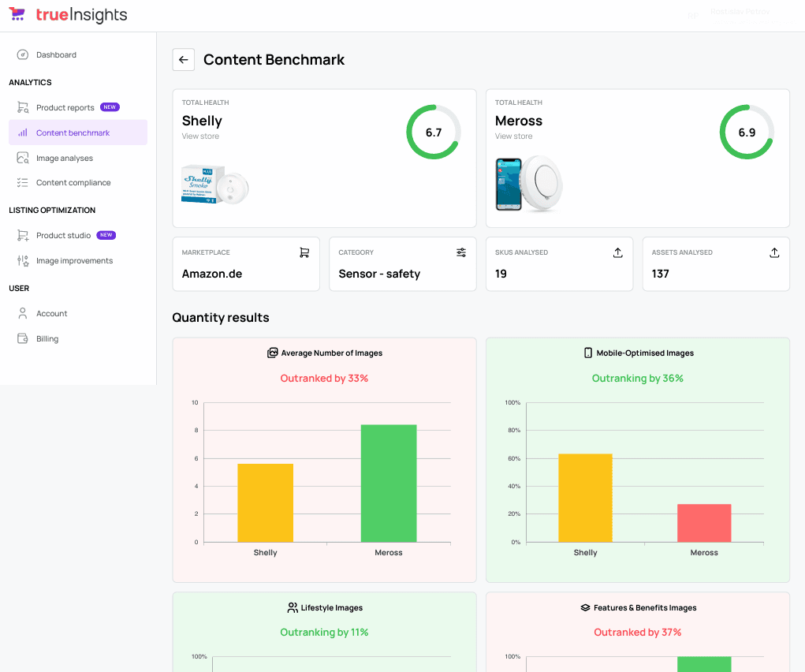Image resolution: width=805 pixels, height=672 pixels.
Task: Click the Billing wallet icon
Action: click(x=23, y=338)
